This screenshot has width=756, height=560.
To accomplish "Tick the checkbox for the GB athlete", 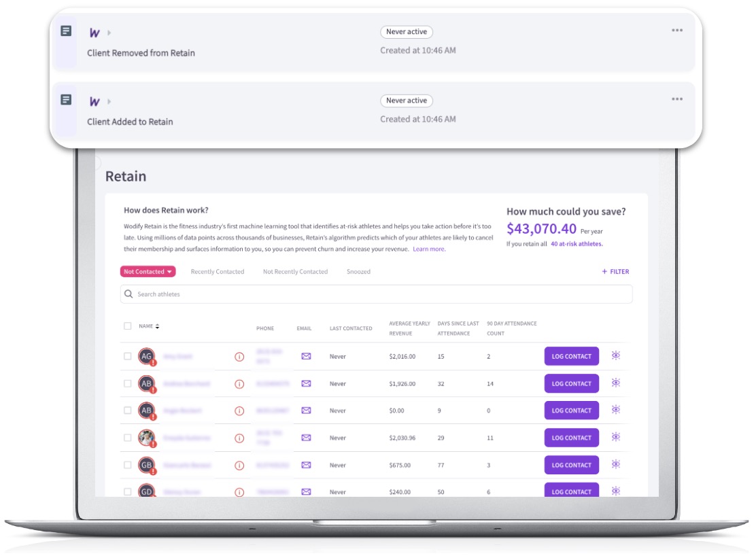I will 127,465.
